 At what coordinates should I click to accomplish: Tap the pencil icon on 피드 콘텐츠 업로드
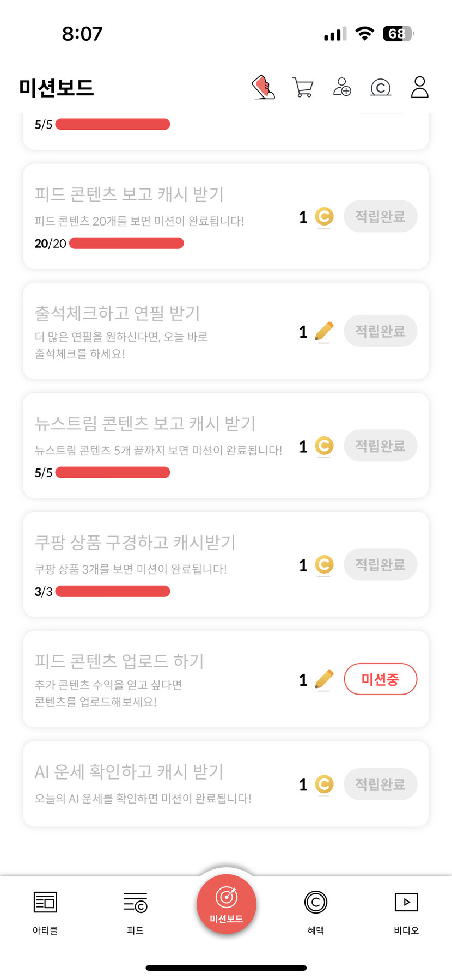(x=324, y=680)
